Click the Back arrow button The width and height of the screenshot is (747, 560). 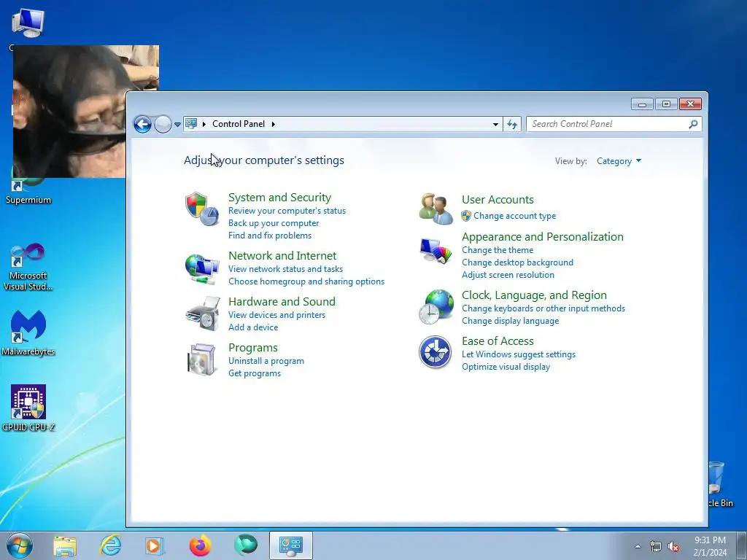(x=142, y=124)
